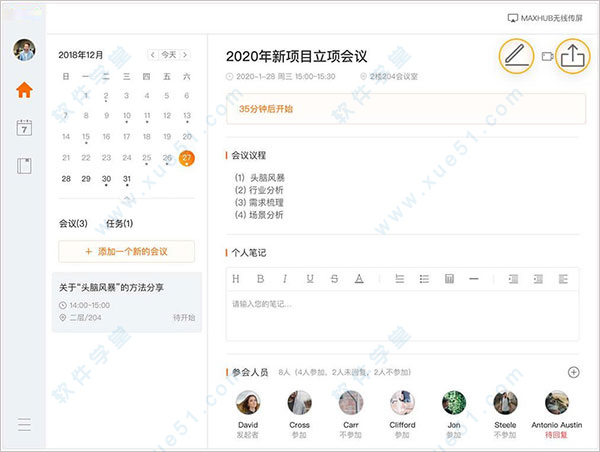
Task: Click agenda item 需求梳理
Action: point(259,202)
